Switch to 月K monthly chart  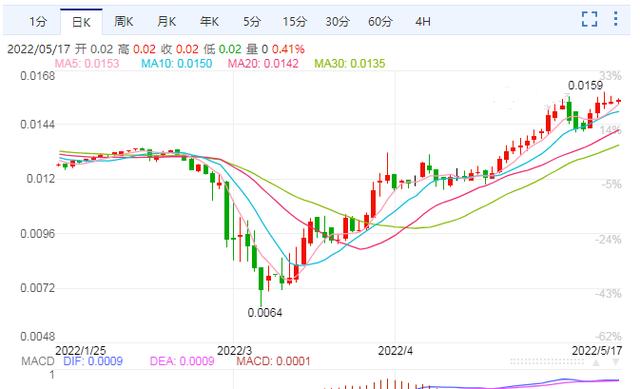[166, 22]
